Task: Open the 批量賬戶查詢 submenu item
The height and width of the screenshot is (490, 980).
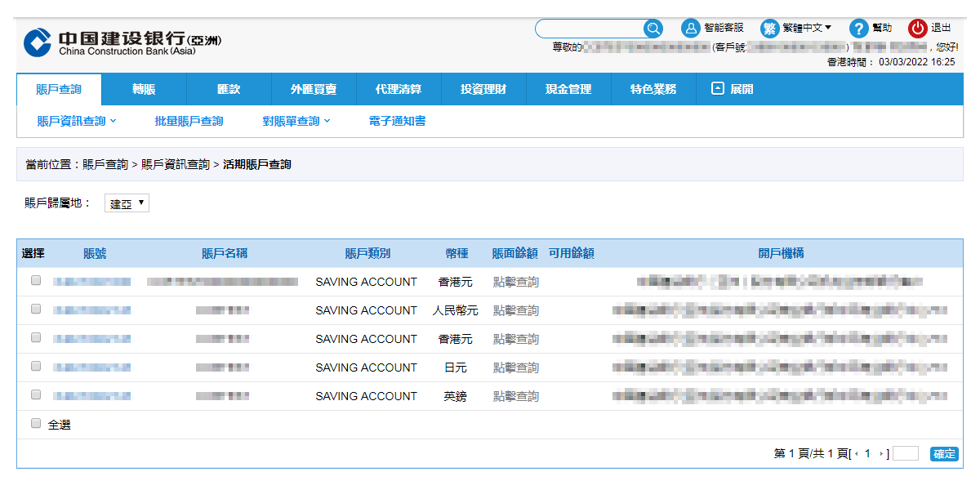Action: click(189, 121)
